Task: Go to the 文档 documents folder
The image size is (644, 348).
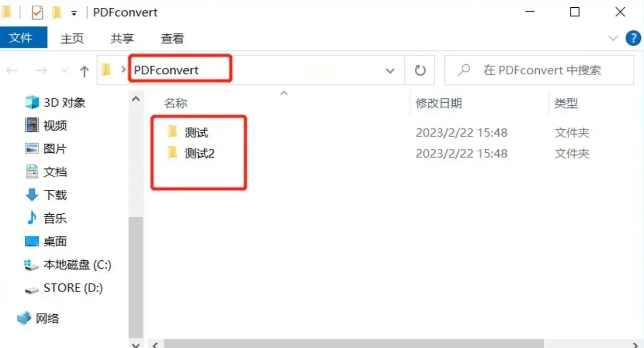Action: (x=46, y=172)
